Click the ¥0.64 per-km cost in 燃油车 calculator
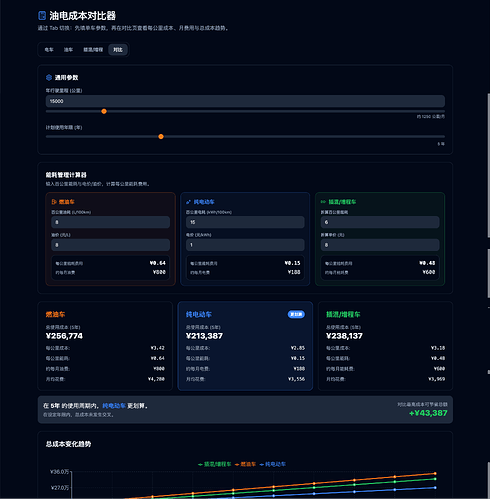This screenshot has height=499, width=490. tap(157, 263)
